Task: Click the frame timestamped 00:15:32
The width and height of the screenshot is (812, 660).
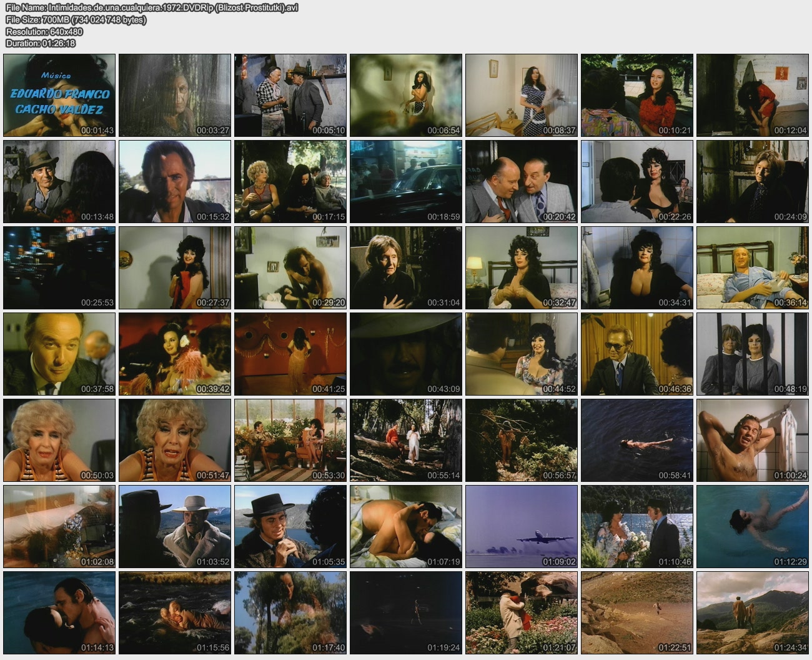Action: 175,181
